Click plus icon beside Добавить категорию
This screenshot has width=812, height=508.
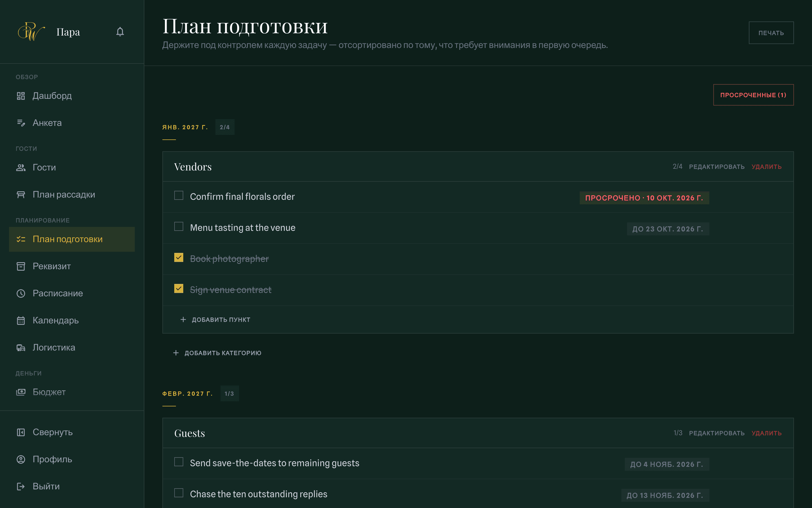[x=176, y=353]
